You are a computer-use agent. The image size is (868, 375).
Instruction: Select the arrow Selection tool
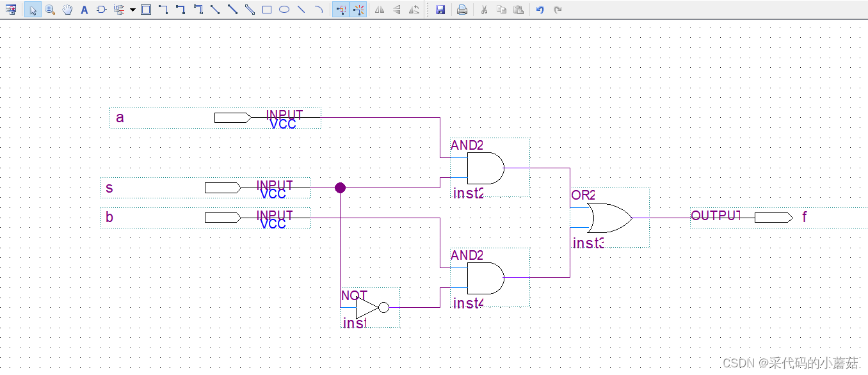(33, 10)
